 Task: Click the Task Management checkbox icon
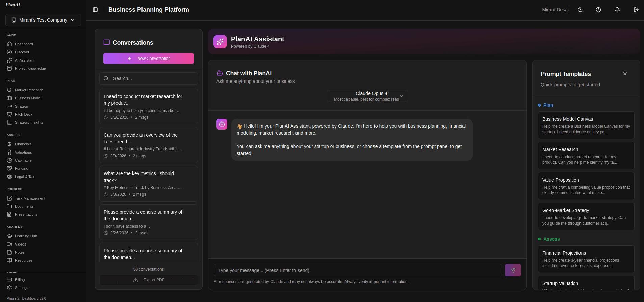tap(9, 198)
